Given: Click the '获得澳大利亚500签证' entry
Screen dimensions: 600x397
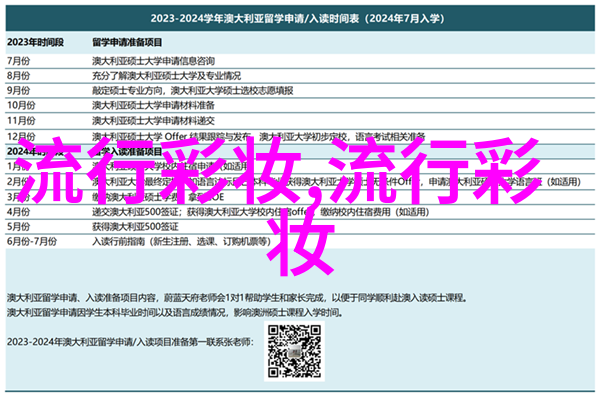Looking at the screenshot, I should click(135, 227).
